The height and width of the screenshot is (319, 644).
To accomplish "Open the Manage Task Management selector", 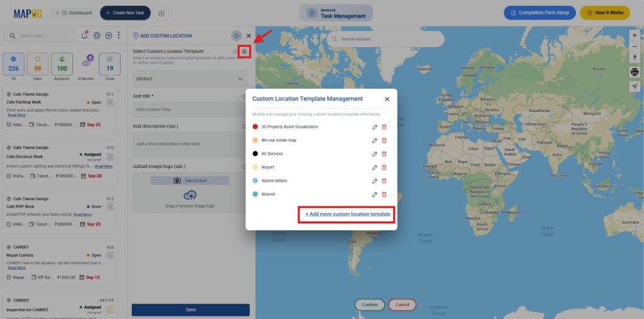I will pyautogui.click(x=336, y=13).
